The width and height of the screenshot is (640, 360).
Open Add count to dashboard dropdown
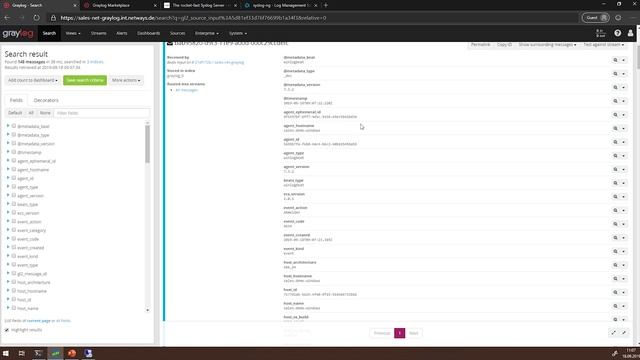pyautogui.click(x=33, y=80)
